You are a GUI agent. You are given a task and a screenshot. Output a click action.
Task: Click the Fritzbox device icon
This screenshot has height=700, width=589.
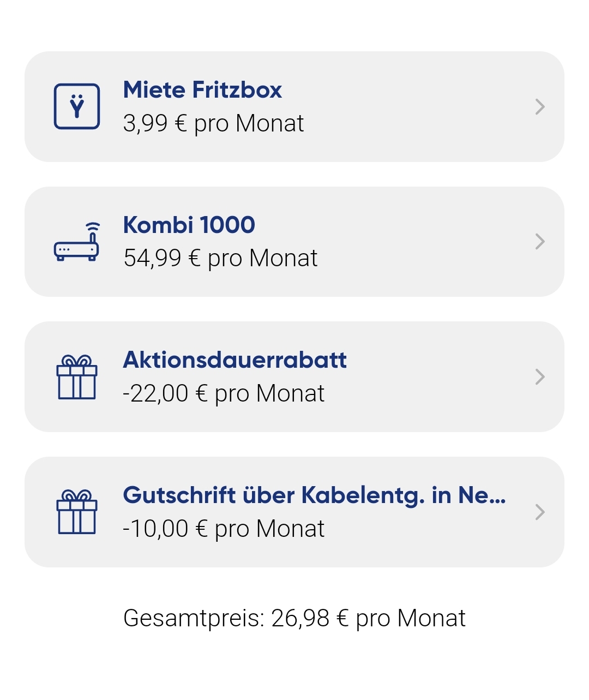pos(77,106)
